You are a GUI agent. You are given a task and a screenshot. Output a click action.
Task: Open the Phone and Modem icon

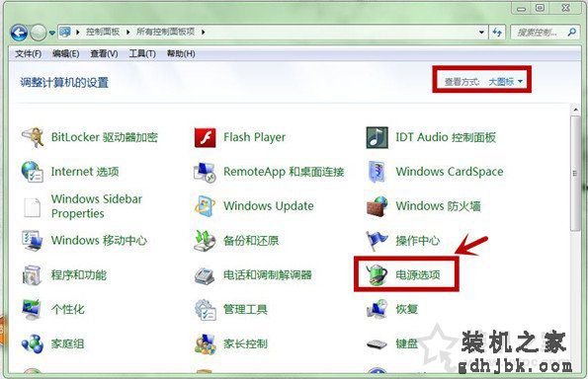(205, 275)
